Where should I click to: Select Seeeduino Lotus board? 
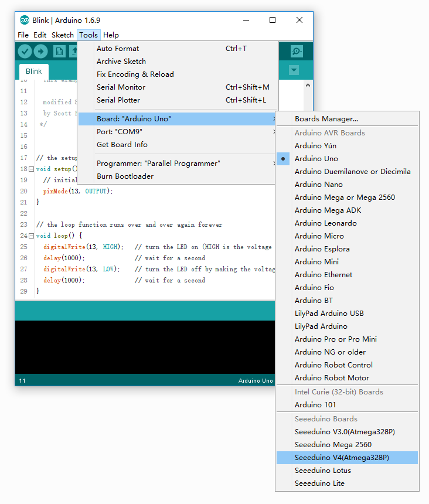tap(347, 471)
